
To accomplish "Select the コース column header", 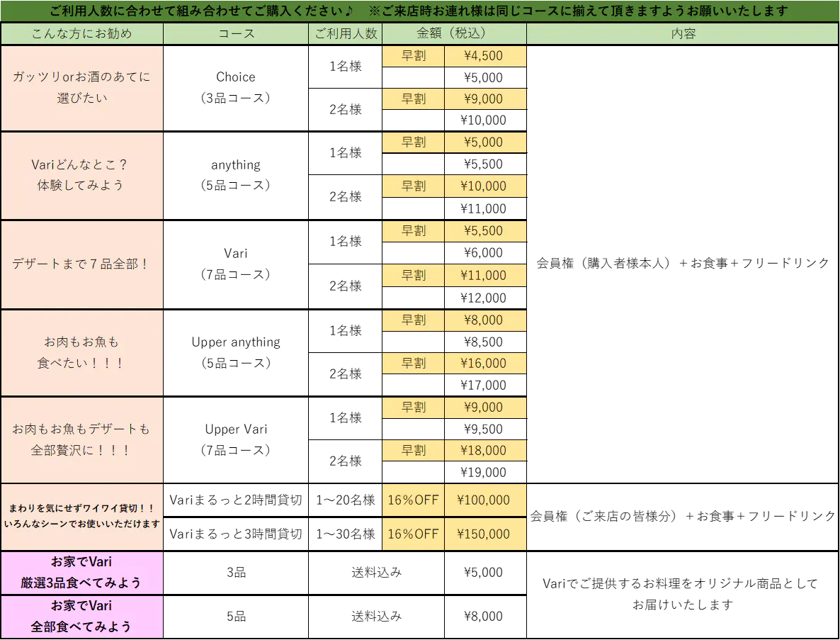I will click(236, 34).
